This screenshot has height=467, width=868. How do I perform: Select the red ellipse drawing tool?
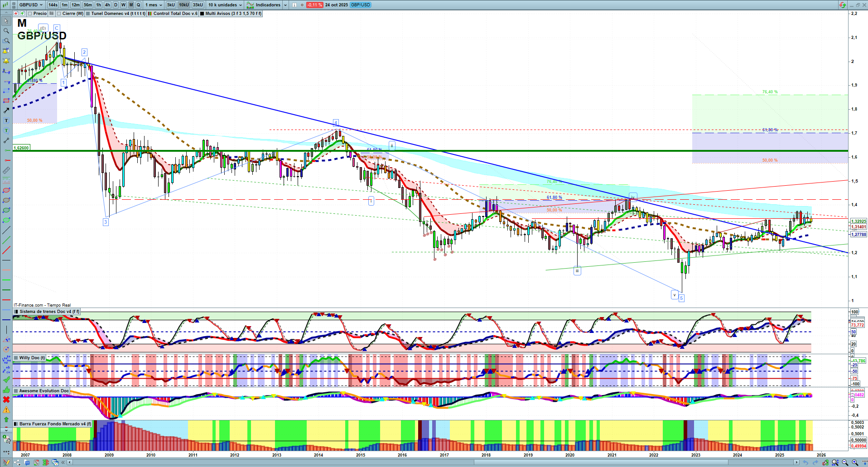[6, 190]
